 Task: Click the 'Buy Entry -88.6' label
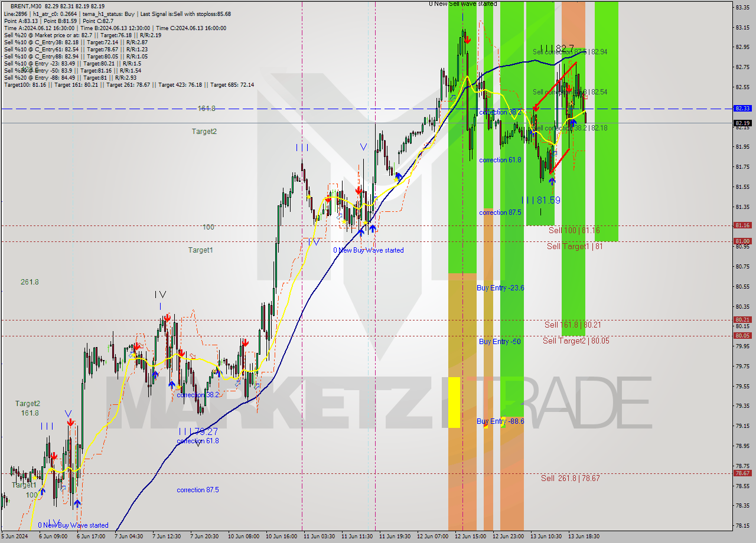[500, 421]
